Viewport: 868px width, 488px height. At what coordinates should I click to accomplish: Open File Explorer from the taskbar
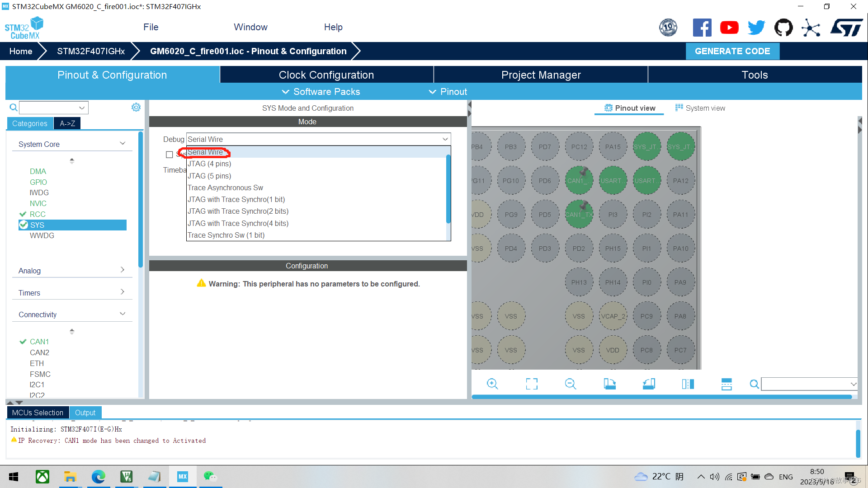click(70, 477)
